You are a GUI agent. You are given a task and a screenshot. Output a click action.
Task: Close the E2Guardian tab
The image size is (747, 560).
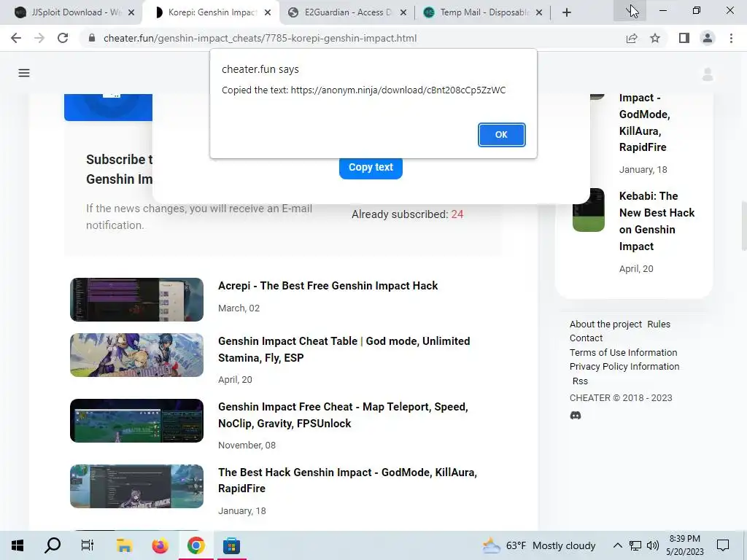pos(403,12)
